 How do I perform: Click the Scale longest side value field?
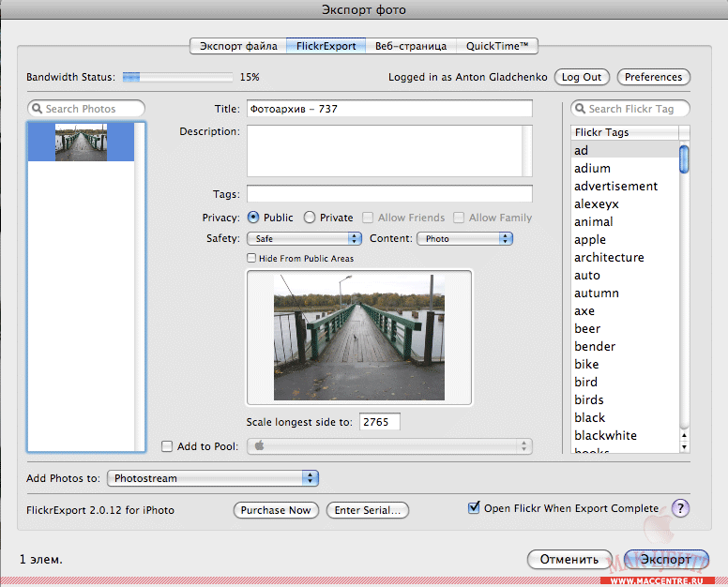point(379,422)
